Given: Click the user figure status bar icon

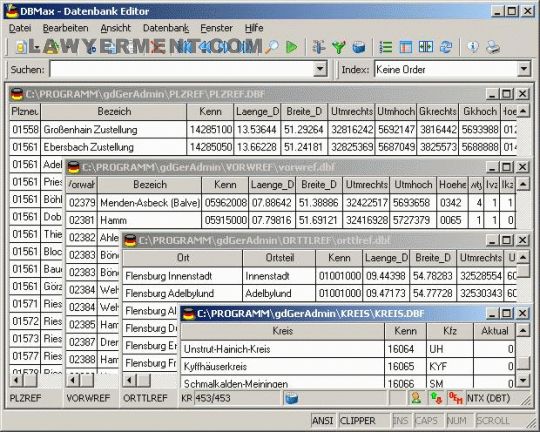Looking at the screenshot, I should pos(416,398).
